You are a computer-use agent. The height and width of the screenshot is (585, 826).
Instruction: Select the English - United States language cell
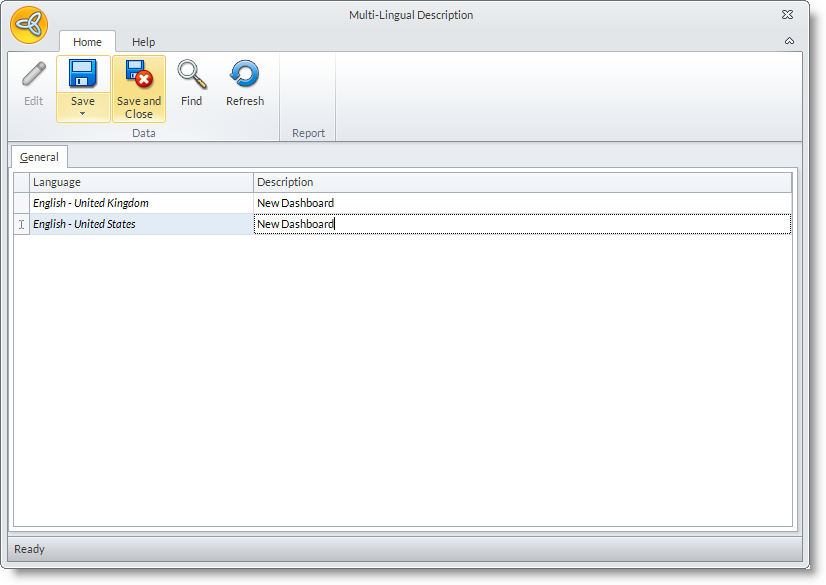141,224
